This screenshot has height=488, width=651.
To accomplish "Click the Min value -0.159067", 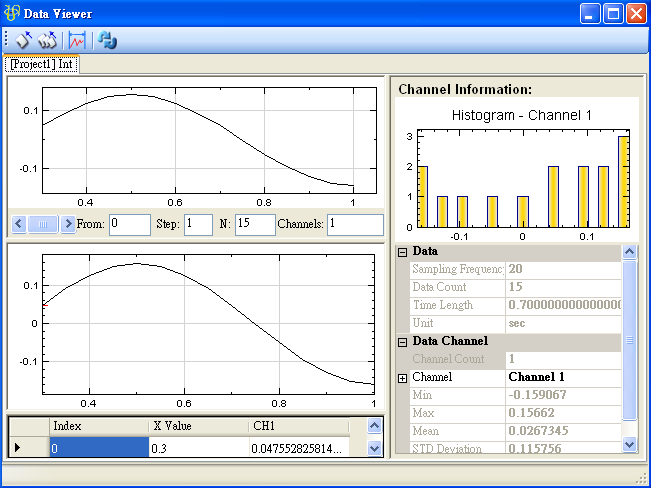I will (x=563, y=395).
